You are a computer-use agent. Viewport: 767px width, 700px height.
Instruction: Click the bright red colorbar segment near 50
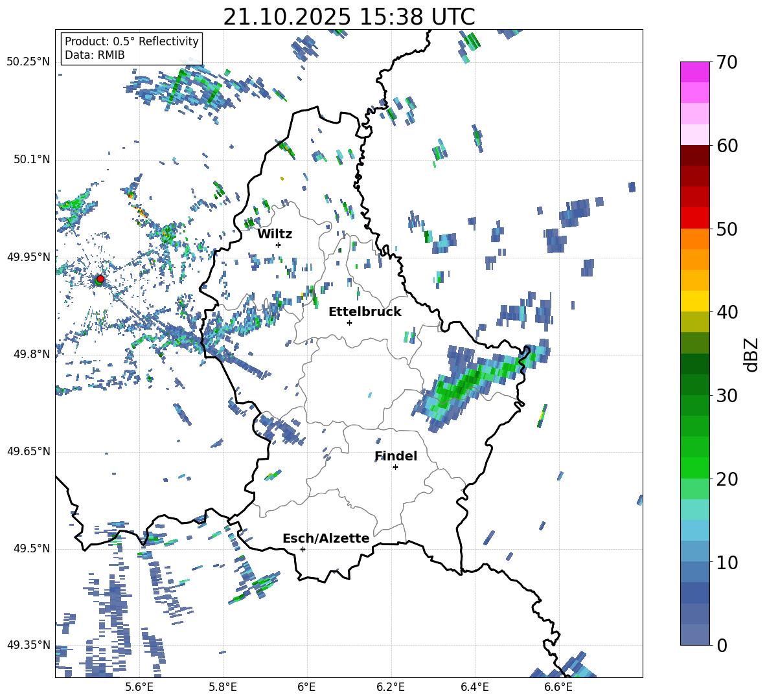tap(694, 218)
